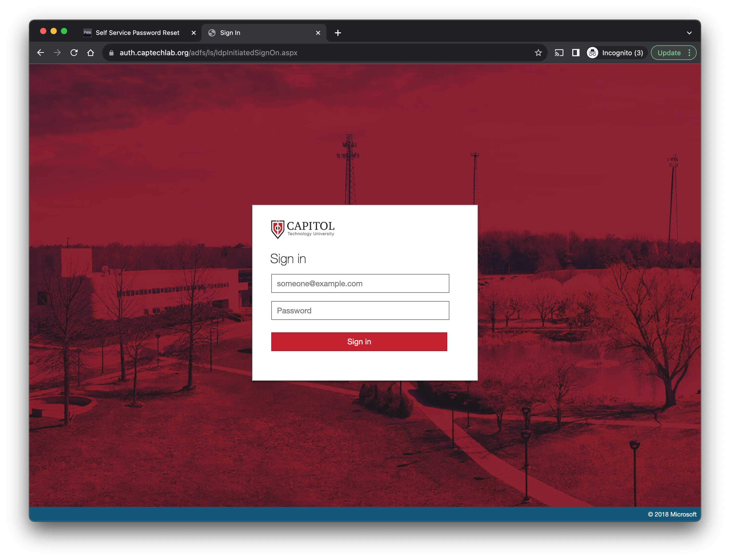This screenshot has width=730, height=560.
Task: Focus the Password input field
Action: [360, 310]
